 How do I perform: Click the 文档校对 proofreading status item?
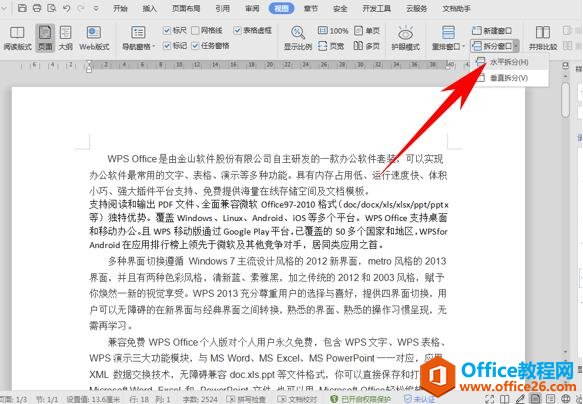pos(297,400)
